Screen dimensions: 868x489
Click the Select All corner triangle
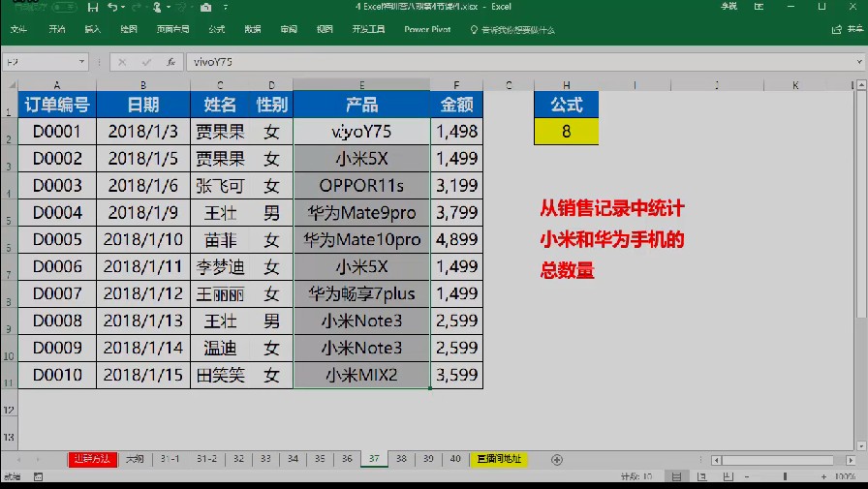click(x=11, y=85)
